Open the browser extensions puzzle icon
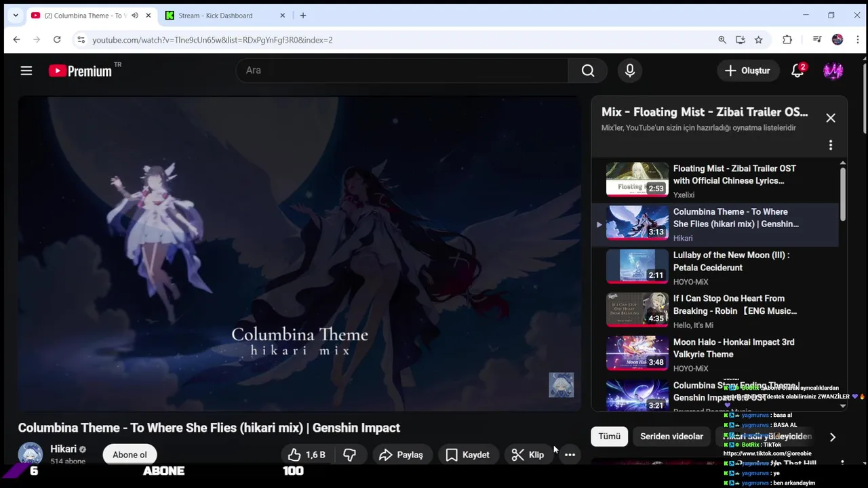The width and height of the screenshot is (868, 488). point(787,40)
